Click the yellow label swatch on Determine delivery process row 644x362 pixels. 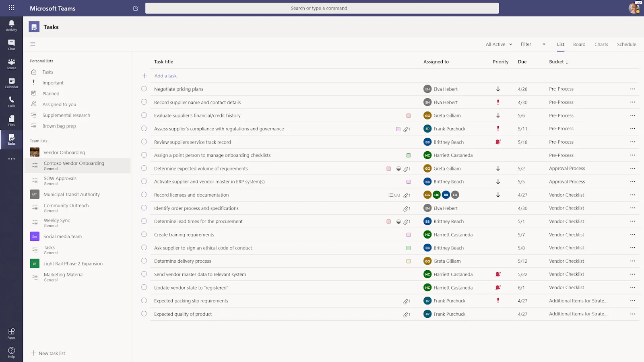click(409, 261)
